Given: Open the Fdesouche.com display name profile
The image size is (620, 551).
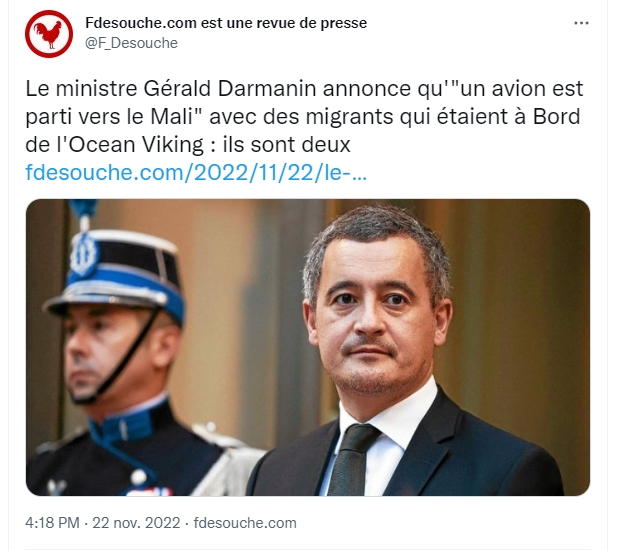Looking at the screenshot, I should coord(226,23).
